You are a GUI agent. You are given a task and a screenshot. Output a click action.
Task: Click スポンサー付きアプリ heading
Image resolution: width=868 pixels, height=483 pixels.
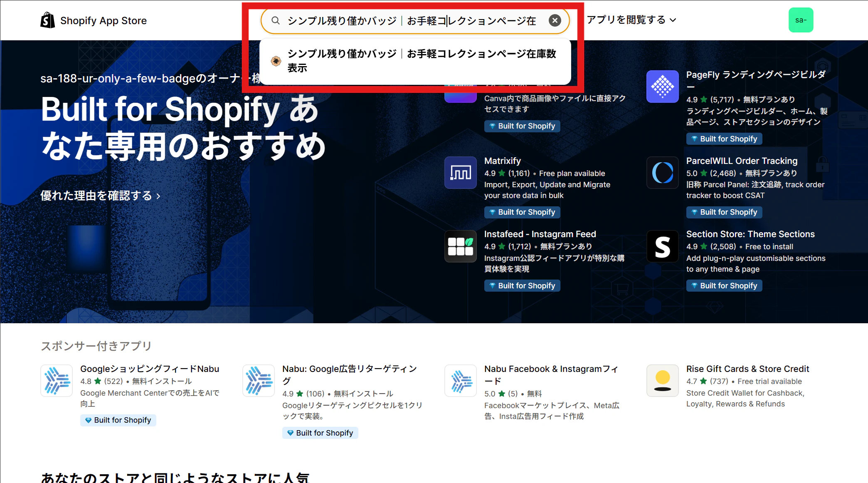[96, 346]
